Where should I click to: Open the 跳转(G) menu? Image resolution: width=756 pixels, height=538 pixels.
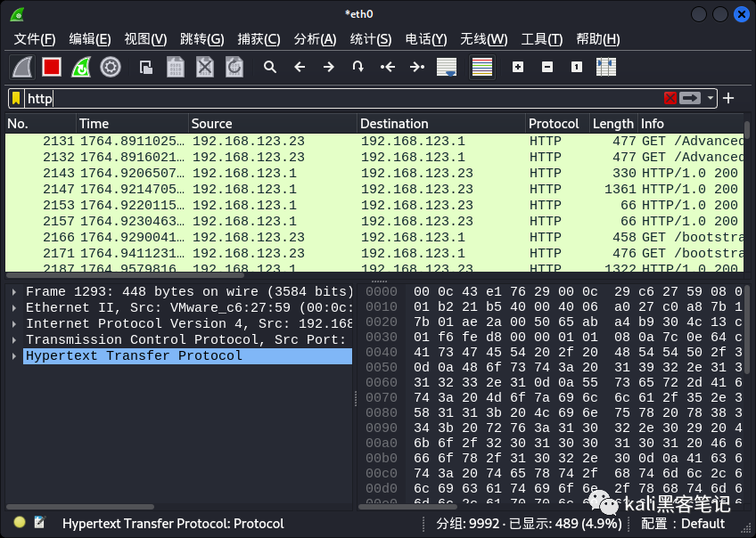(x=202, y=39)
